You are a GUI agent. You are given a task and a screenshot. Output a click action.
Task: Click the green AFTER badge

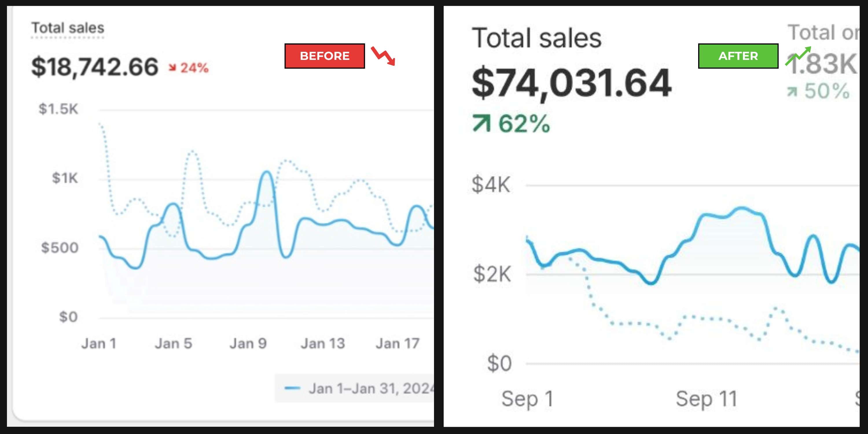tap(738, 56)
